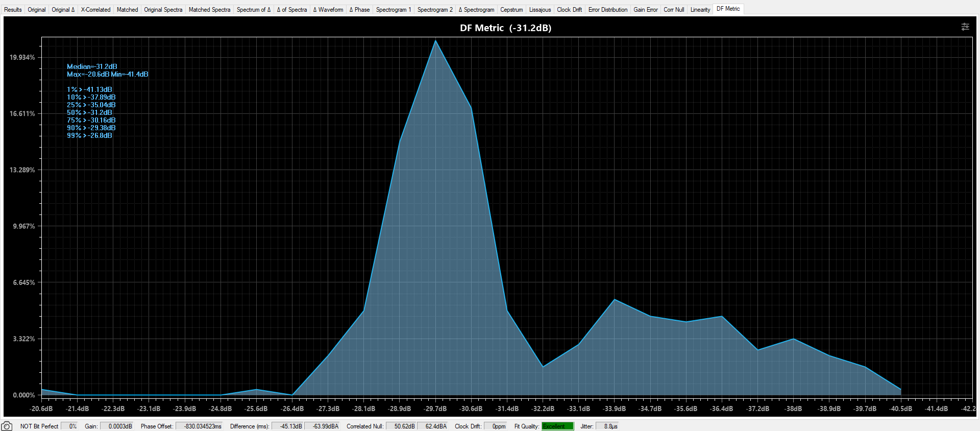980x431 pixels.
Task: Click the 3.322% y-axis label
Action: pyautogui.click(x=24, y=339)
